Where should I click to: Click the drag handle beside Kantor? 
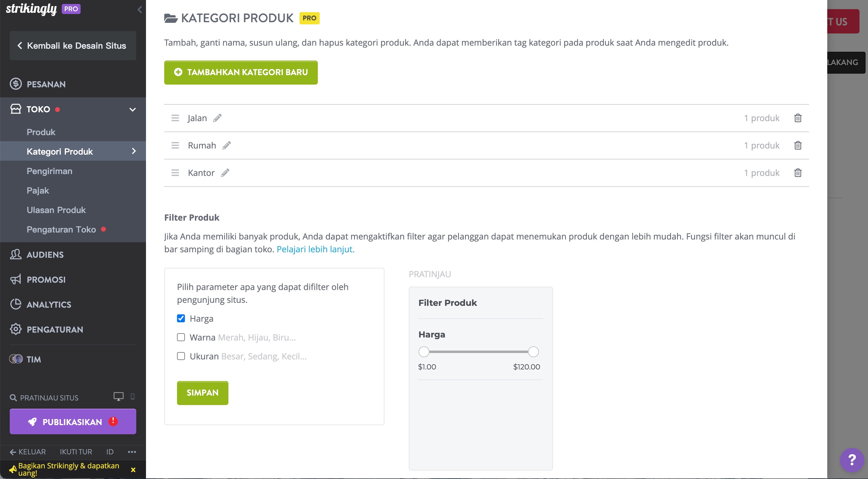(x=175, y=173)
